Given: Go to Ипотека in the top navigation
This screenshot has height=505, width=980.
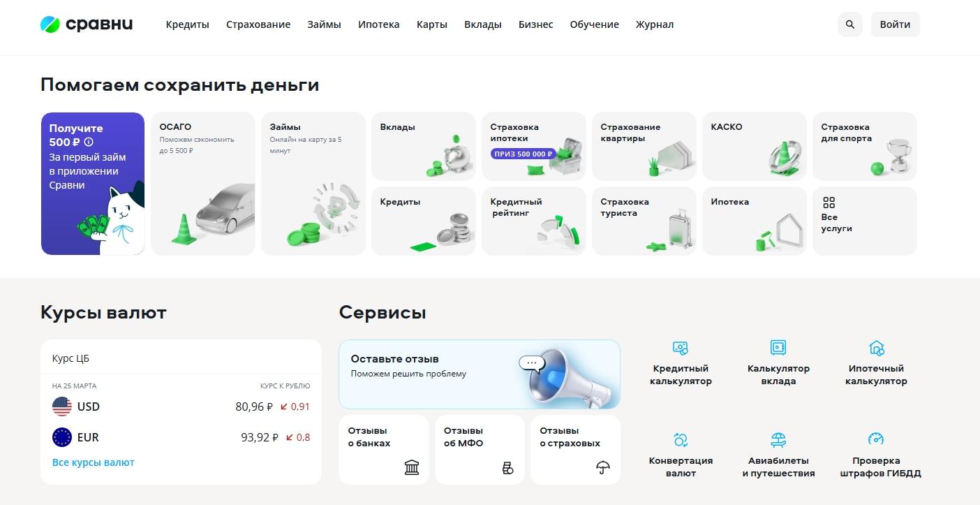Looking at the screenshot, I should [378, 24].
